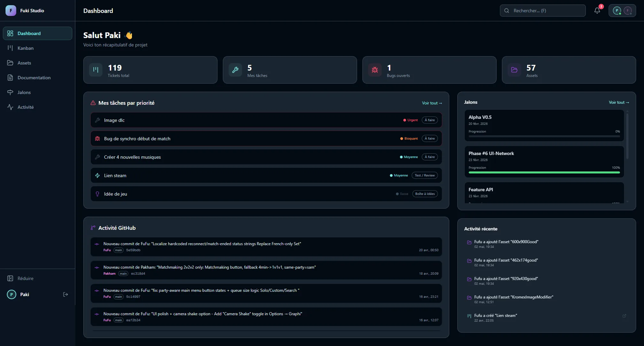Open the 57 Assets stat card
The height and width of the screenshot is (346, 644).
(x=569, y=70)
